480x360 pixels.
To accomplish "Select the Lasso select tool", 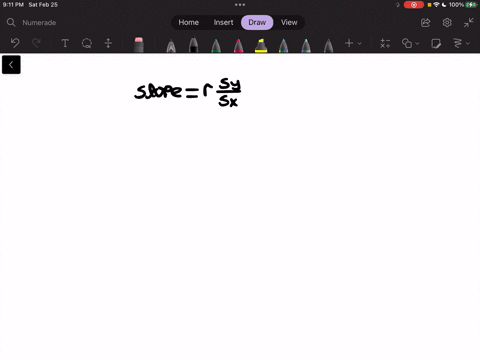I will point(87,43).
